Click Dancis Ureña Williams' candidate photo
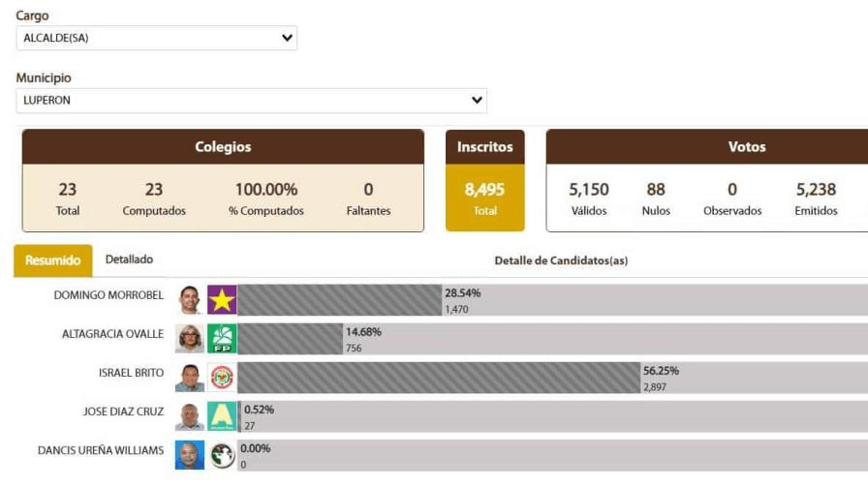Image resolution: width=868 pixels, height=488 pixels. click(190, 455)
